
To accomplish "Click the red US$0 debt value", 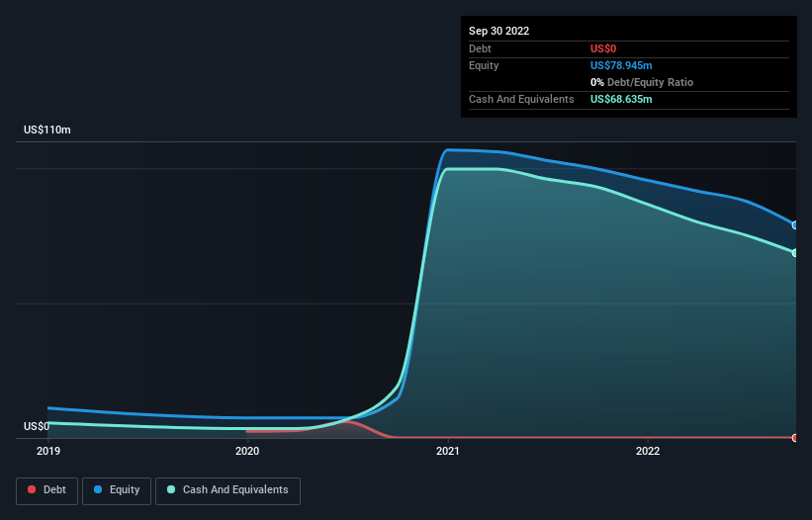I will [x=603, y=48].
